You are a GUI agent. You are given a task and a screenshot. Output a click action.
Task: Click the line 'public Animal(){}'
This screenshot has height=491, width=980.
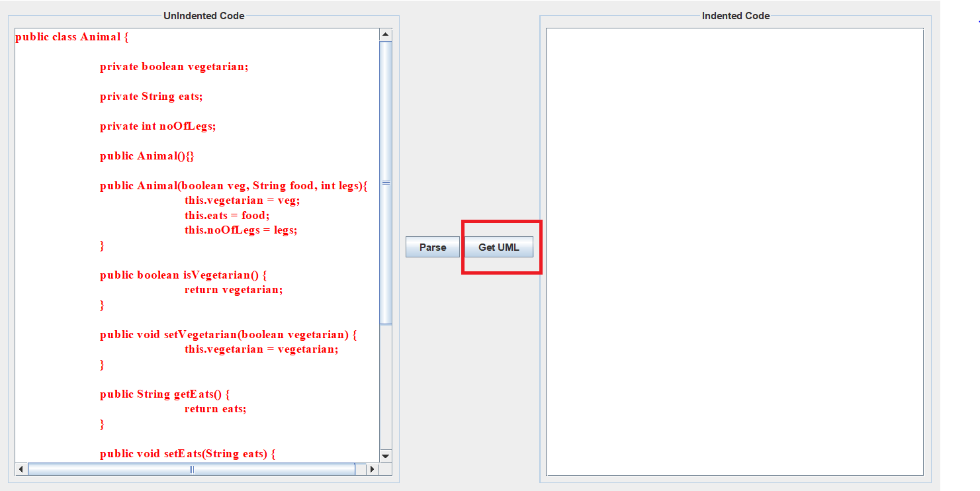click(x=147, y=156)
